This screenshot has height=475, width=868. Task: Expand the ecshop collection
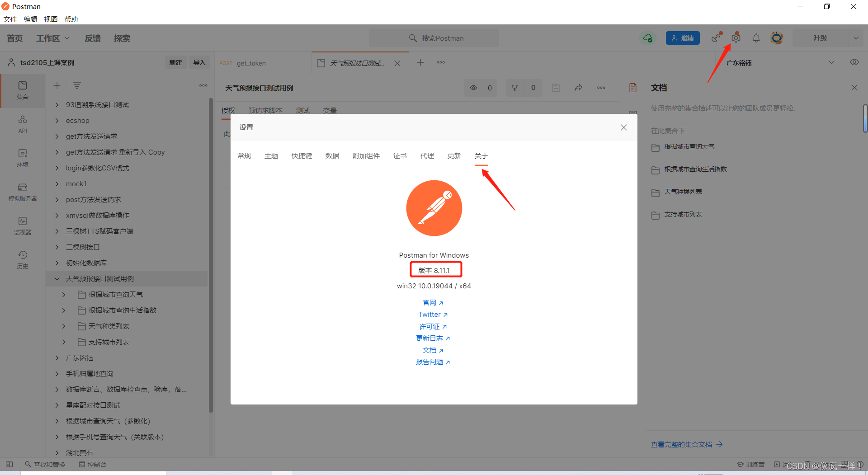point(57,120)
